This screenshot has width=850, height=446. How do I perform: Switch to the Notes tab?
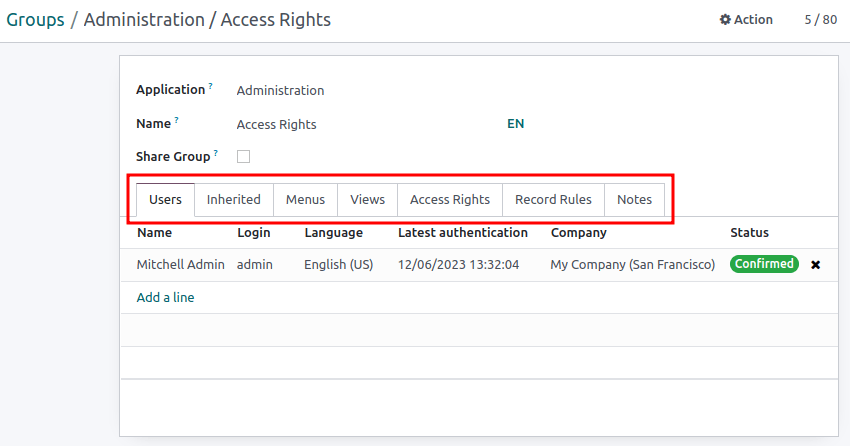tap(634, 199)
